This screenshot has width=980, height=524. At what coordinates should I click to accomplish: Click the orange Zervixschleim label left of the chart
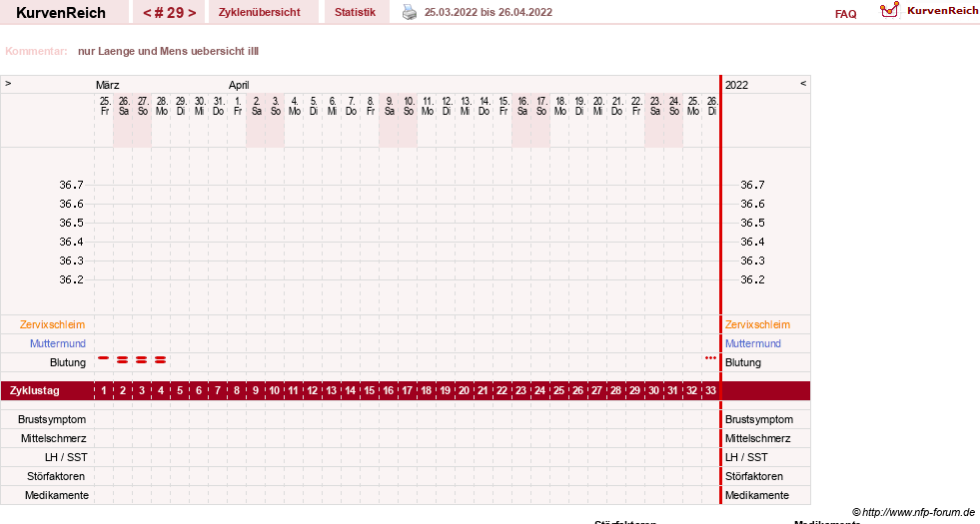coord(52,324)
